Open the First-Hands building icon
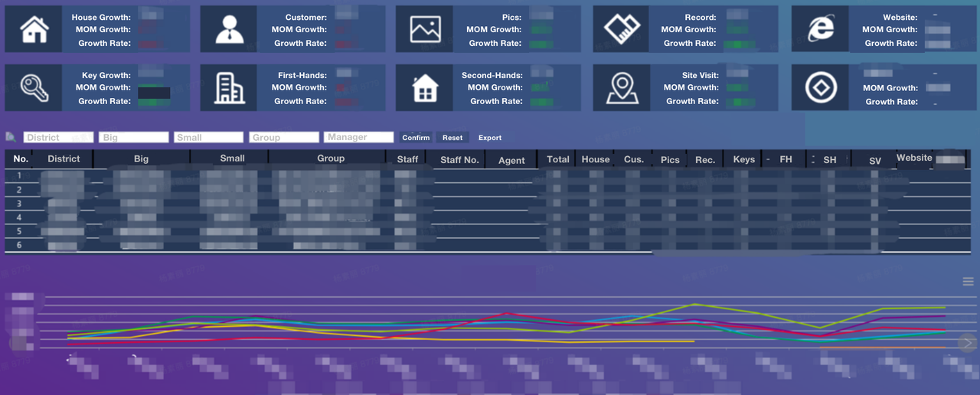The width and height of the screenshot is (980, 395). click(230, 88)
